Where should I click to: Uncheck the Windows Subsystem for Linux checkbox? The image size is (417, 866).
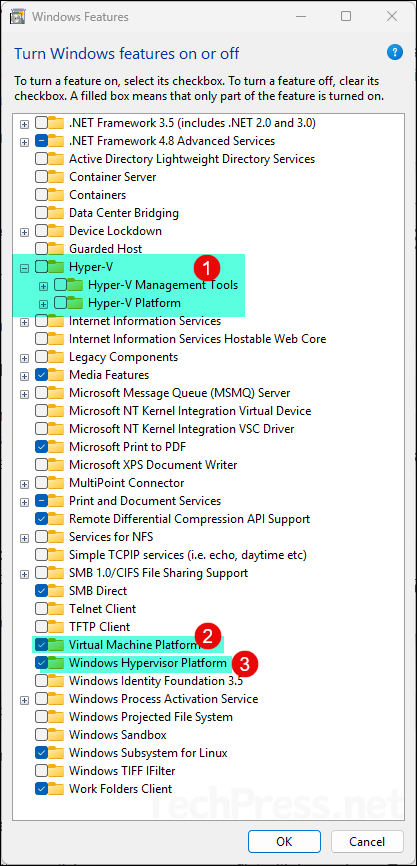(x=41, y=753)
